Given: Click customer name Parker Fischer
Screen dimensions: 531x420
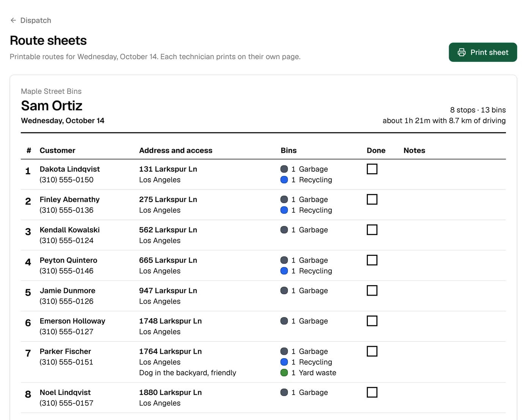Looking at the screenshot, I should click(65, 351).
